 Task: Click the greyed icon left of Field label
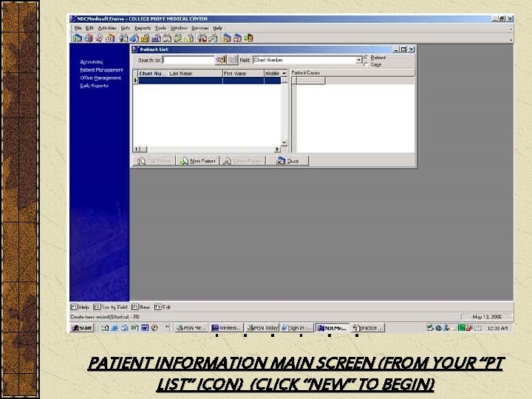[x=233, y=60]
